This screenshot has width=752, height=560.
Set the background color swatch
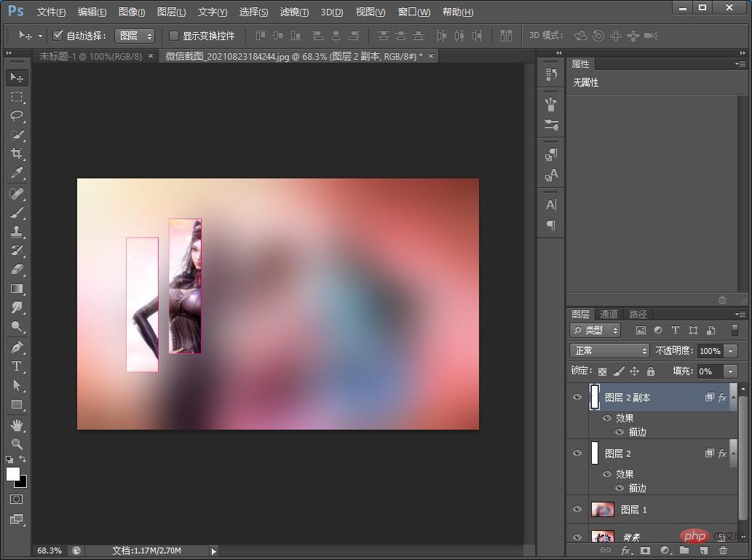pos(23,484)
